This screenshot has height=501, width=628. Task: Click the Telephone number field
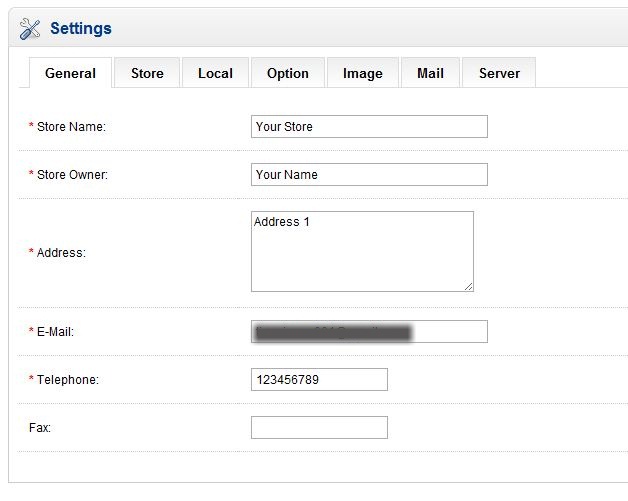coord(319,380)
